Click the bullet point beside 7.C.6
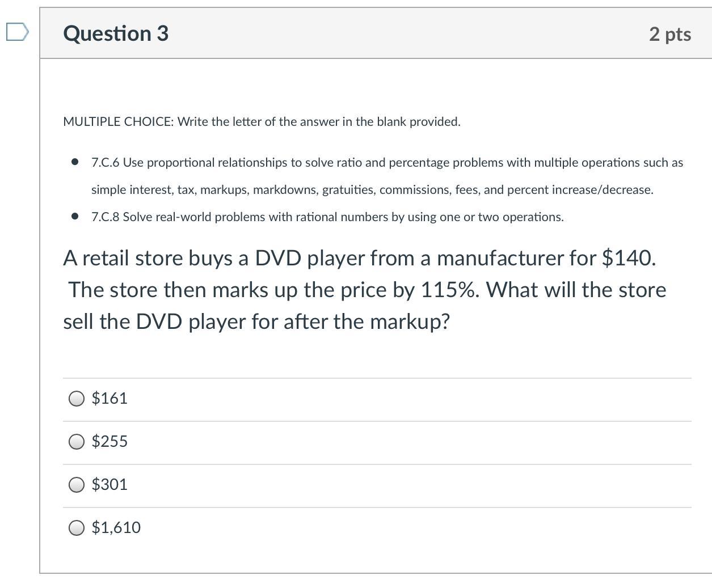 click(x=75, y=163)
